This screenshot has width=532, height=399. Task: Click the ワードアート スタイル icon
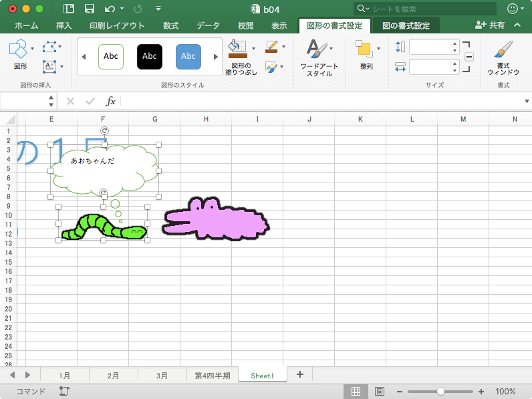317,48
